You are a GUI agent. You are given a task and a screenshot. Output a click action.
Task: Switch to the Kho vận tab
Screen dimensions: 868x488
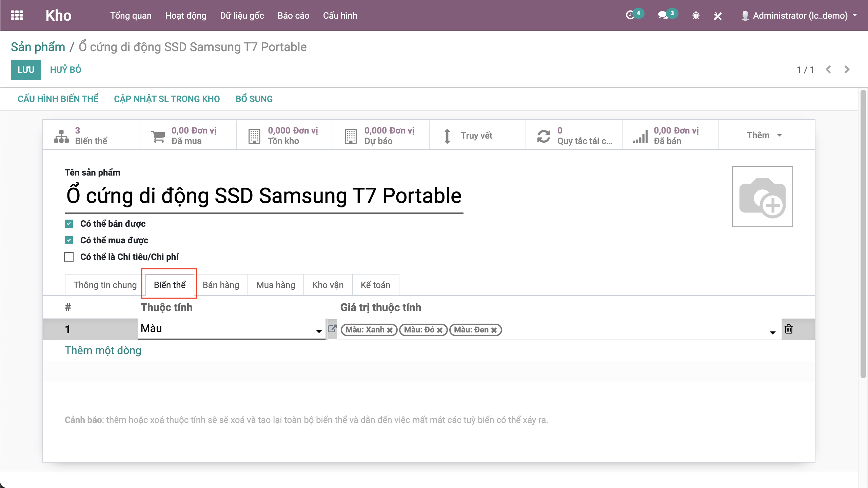point(328,285)
